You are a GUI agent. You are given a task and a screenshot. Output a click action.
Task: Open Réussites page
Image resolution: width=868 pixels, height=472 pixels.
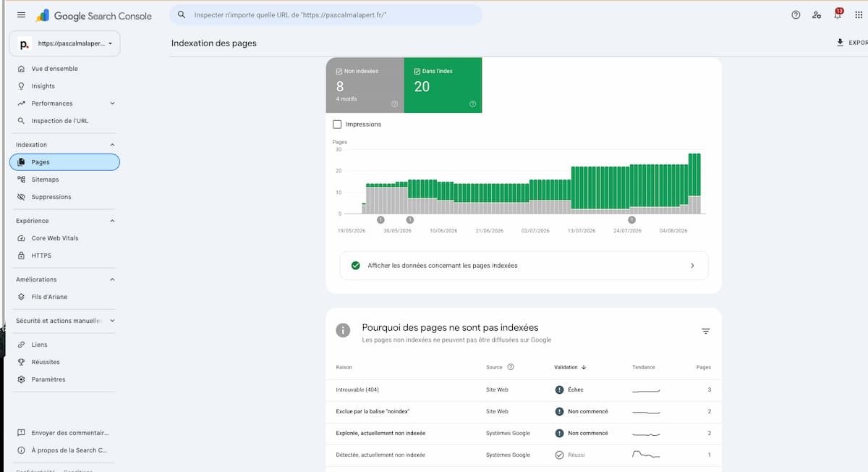65,362
